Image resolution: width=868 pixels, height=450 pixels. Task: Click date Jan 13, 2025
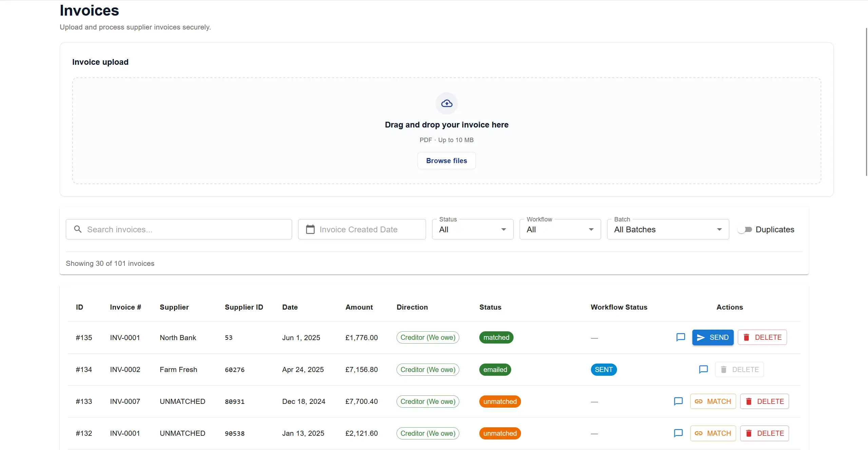[303, 433]
